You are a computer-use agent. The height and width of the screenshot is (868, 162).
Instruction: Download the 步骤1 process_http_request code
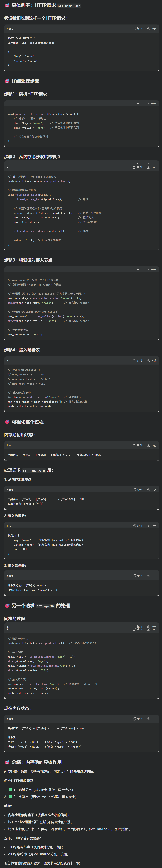coord(152,104)
